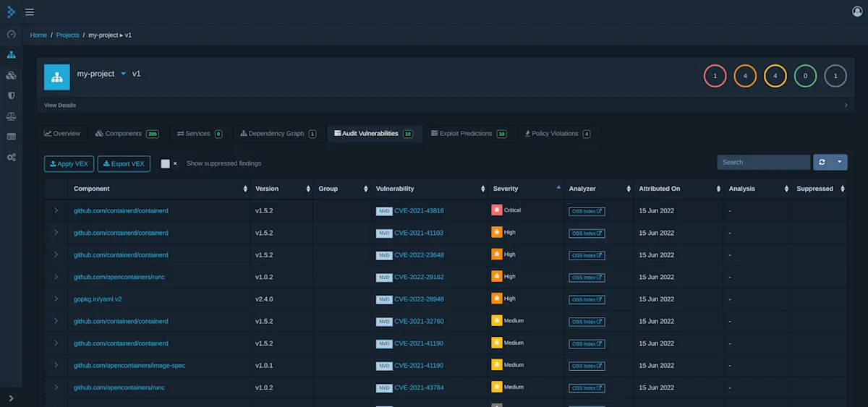
Task: Sort by Component column header
Action: coord(159,189)
